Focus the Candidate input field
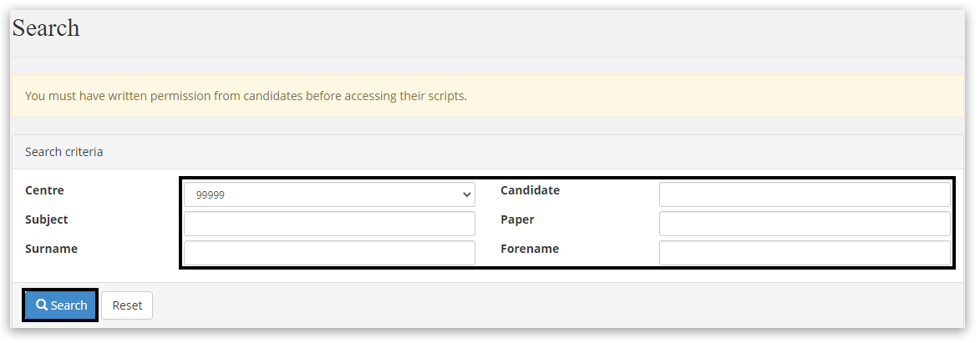Image resolution: width=980 pixels, height=343 pixels. [805, 194]
